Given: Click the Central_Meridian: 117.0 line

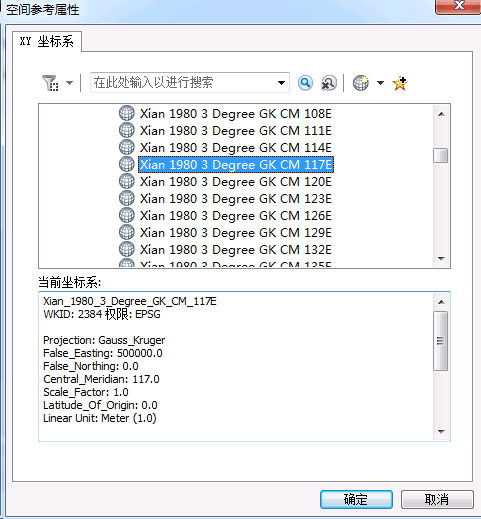Looking at the screenshot, I should click(101, 379).
